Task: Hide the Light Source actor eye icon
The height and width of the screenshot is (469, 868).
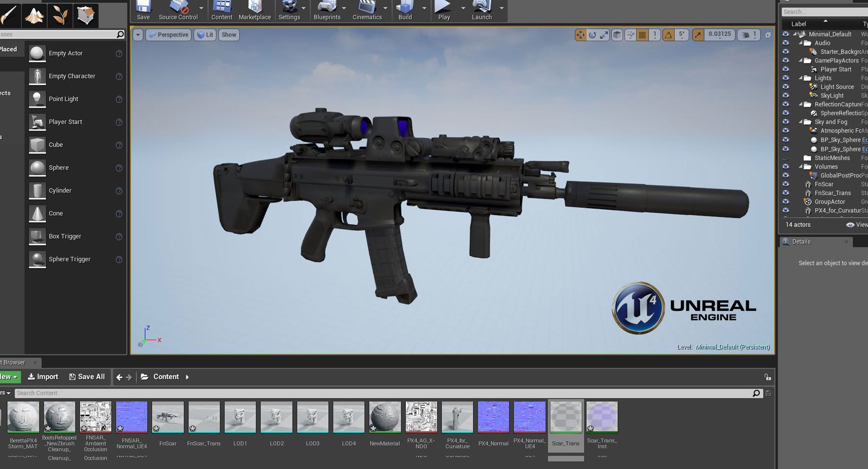Action: 786,86
